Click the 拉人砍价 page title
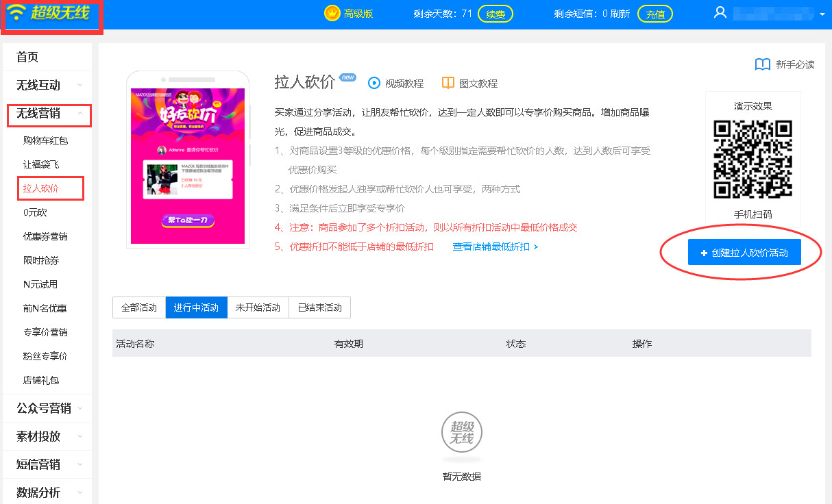Screen dimensions: 832x504 click(305, 82)
